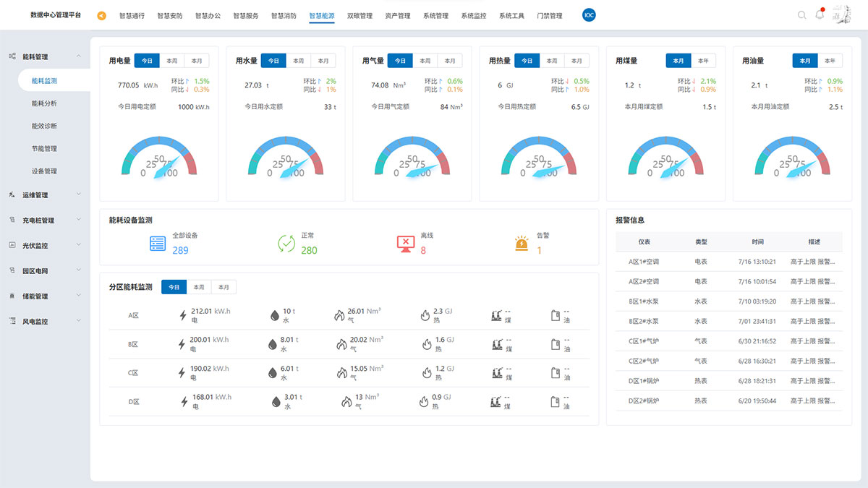Open the 双碳管理 top menu
Viewport: 868px width, 488px height.
point(359,16)
